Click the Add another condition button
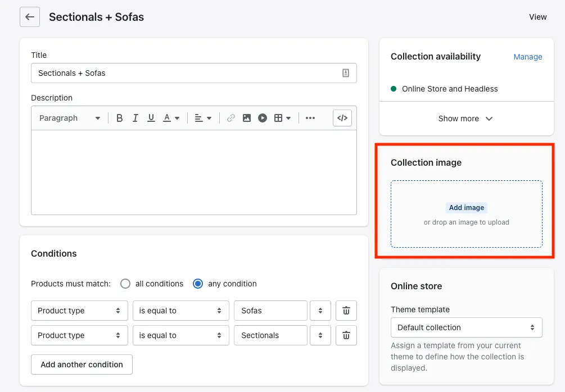Viewport: 565px width, 392px height. click(x=82, y=364)
